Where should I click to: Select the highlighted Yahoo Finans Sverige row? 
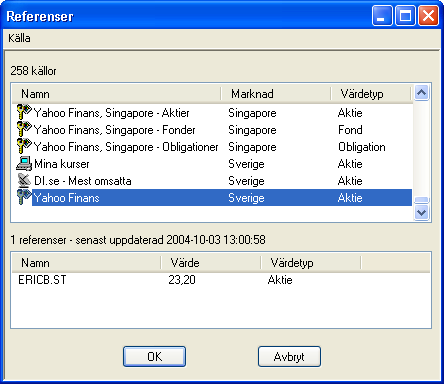click(x=222, y=198)
